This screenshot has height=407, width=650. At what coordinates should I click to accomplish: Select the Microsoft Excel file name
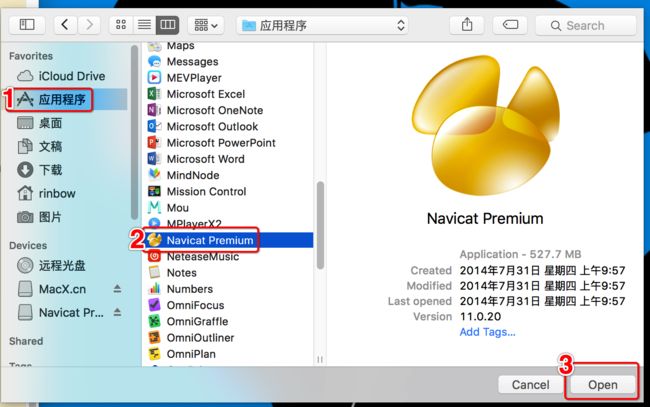(x=206, y=94)
